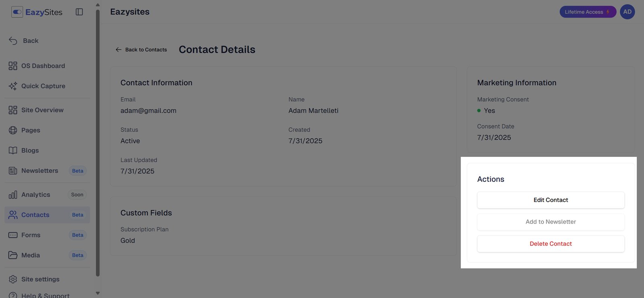The image size is (644, 298).
Task: Go to Site Overview
Action: 42,110
